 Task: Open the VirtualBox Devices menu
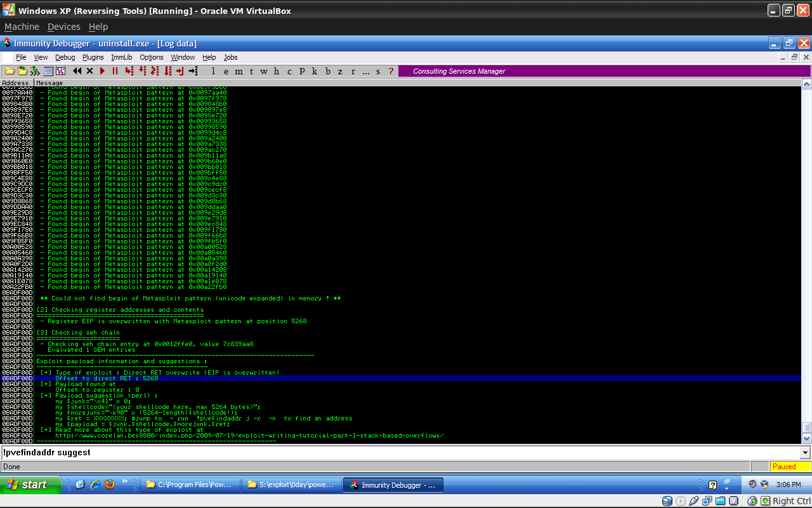(x=64, y=27)
